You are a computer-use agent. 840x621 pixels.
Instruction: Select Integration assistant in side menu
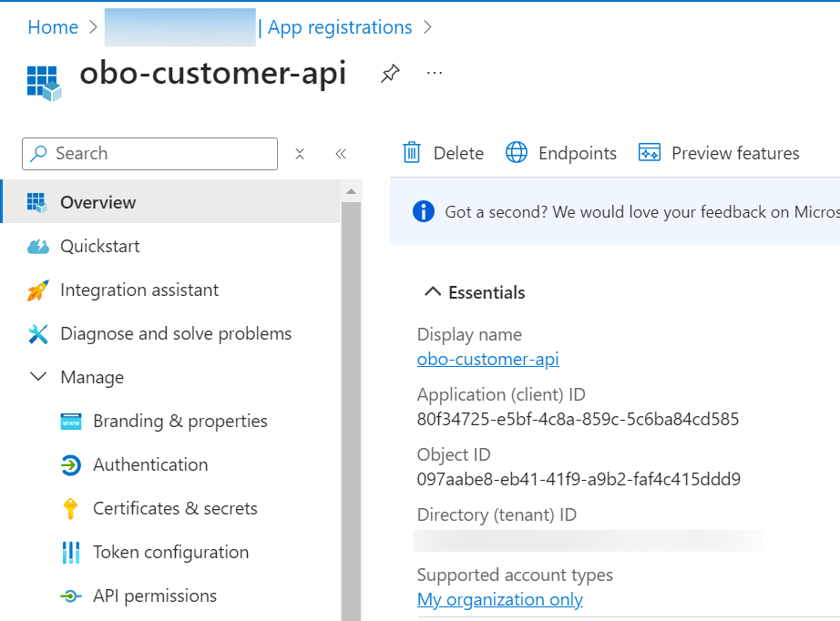tap(170, 290)
